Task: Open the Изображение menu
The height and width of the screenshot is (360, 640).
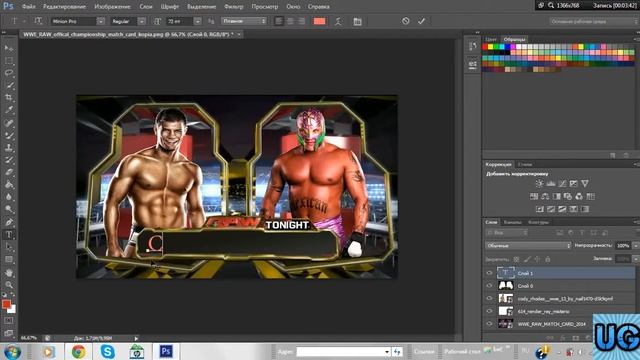Action: (x=113, y=7)
